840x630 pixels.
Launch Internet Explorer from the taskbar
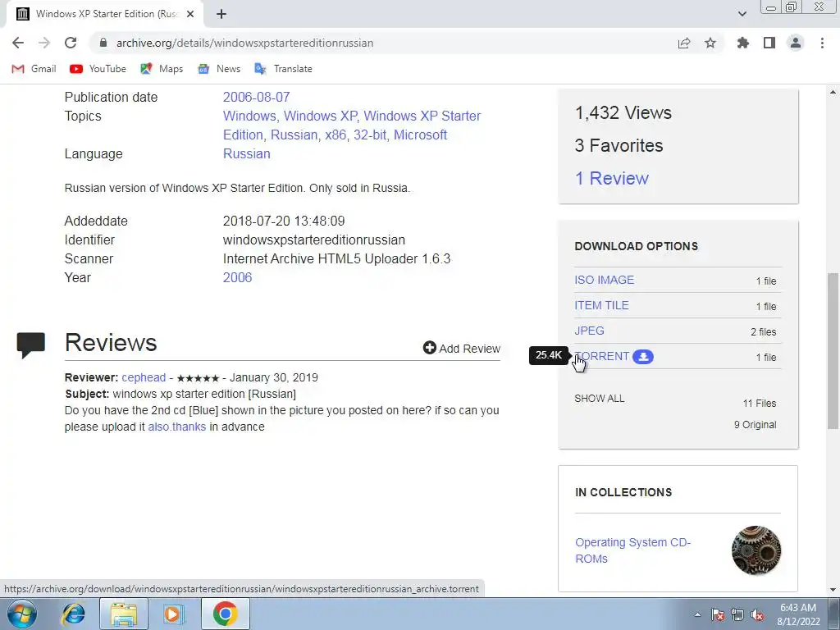pyautogui.click(x=73, y=614)
